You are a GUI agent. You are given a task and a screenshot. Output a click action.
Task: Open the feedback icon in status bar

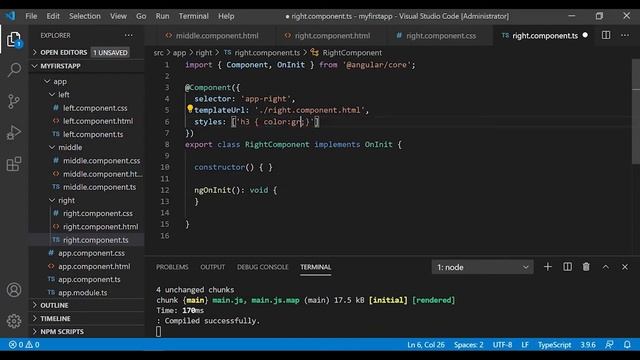(x=609, y=344)
